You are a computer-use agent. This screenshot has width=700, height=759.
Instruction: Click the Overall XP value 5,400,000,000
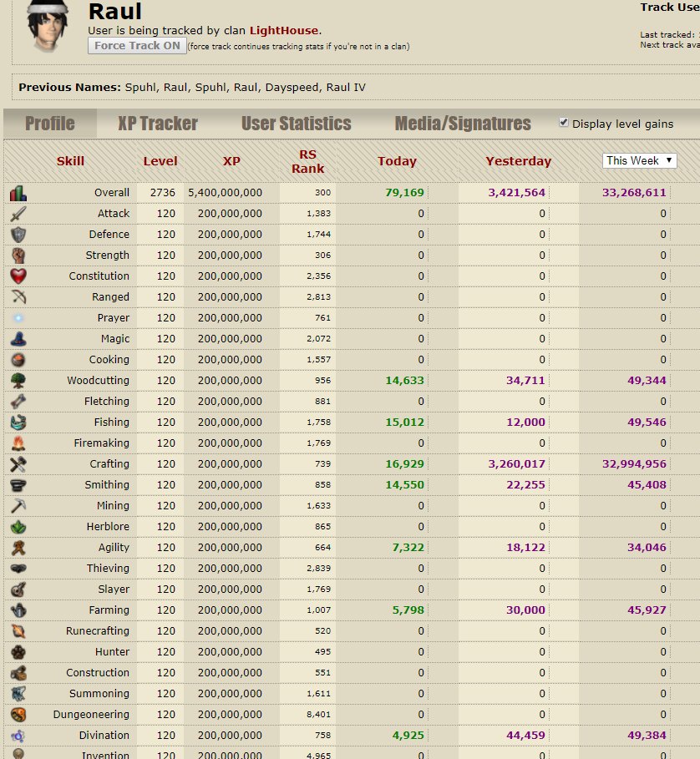pos(225,193)
